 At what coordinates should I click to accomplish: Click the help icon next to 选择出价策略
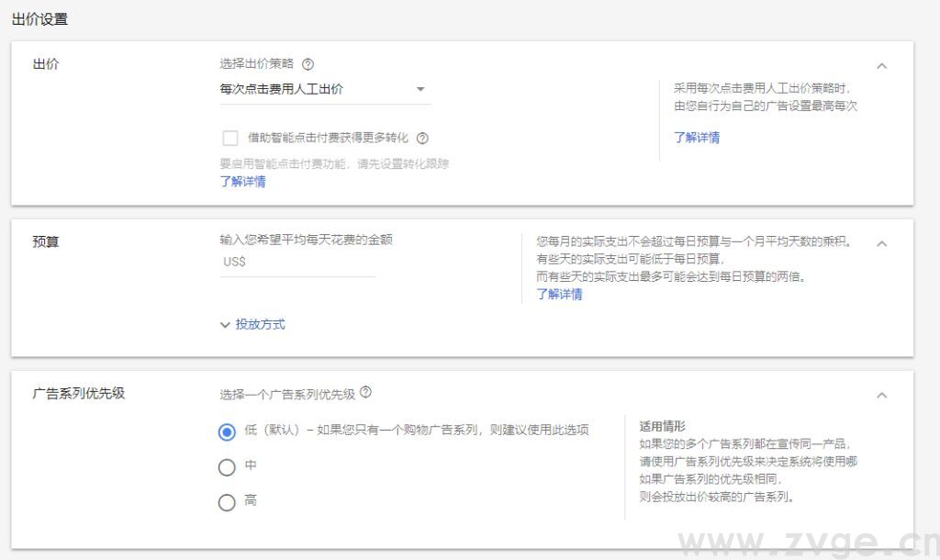coord(309,64)
